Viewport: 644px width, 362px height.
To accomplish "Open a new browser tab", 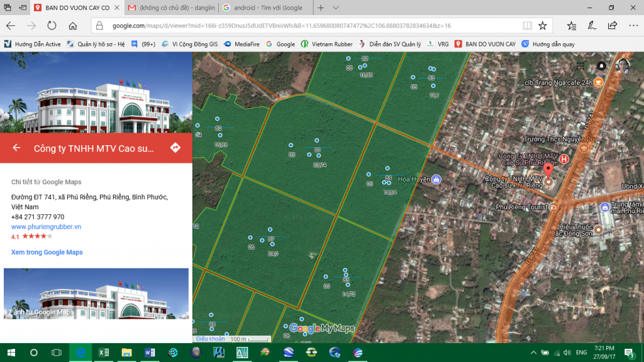I will pyautogui.click(x=321, y=8).
